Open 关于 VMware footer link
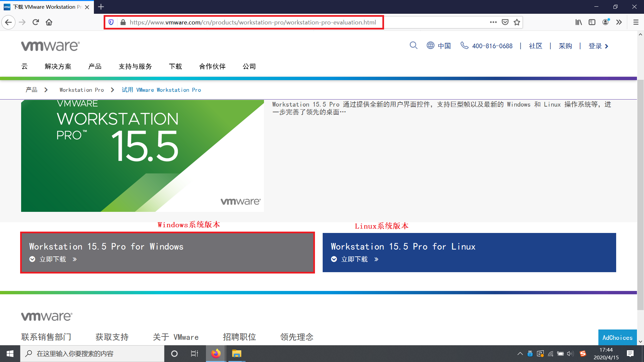The width and height of the screenshot is (644, 362). coord(175,337)
